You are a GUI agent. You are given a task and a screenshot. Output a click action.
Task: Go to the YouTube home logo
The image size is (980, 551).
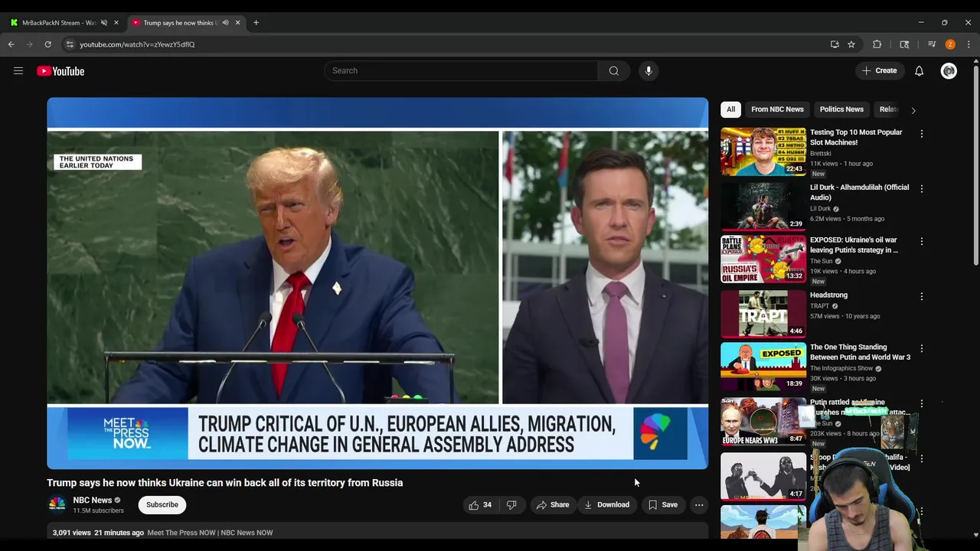click(60, 71)
